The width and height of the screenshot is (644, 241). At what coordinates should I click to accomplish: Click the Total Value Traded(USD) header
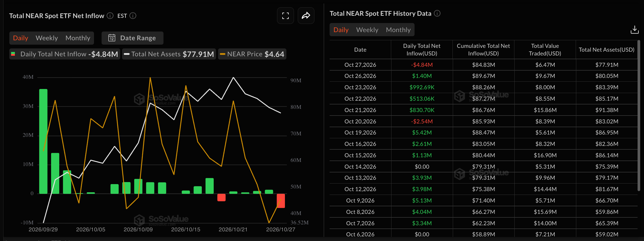pos(545,50)
